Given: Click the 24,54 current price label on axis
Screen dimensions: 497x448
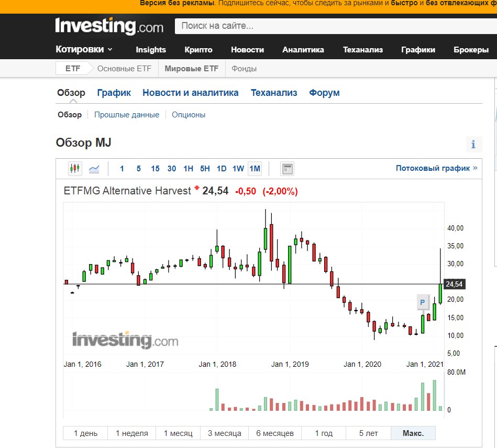Looking at the screenshot, I should (454, 284).
